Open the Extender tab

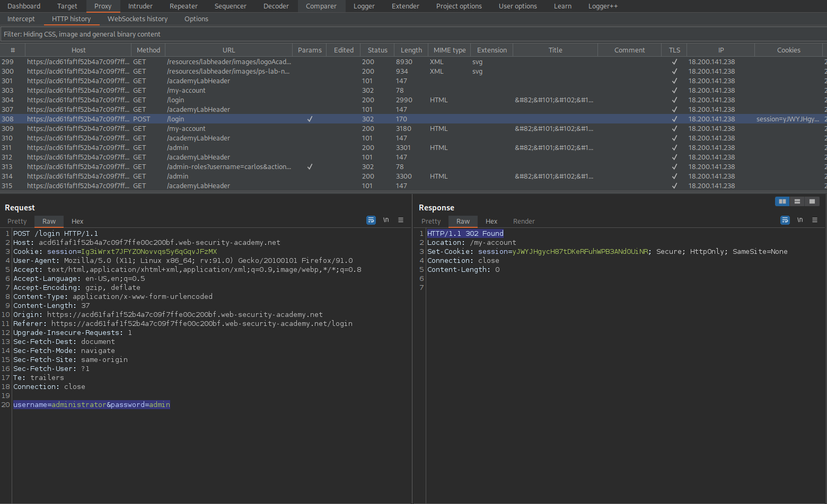pos(406,6)
